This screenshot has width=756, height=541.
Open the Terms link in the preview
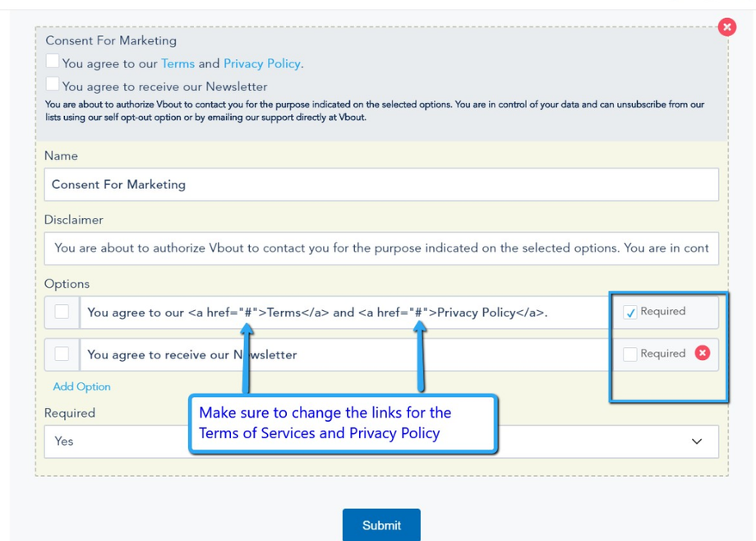tap(177, 63)
